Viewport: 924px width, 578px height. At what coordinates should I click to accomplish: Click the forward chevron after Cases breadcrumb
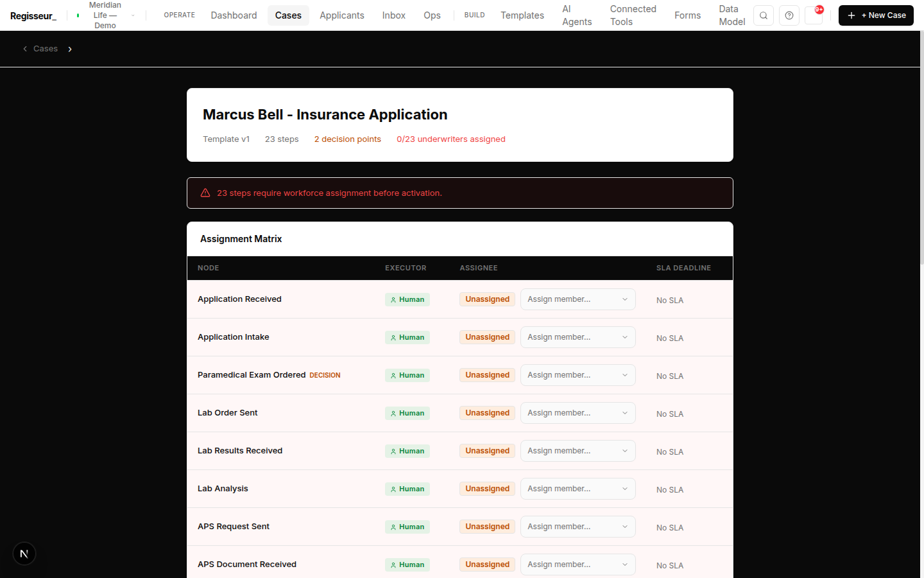(x=70, y=49)
